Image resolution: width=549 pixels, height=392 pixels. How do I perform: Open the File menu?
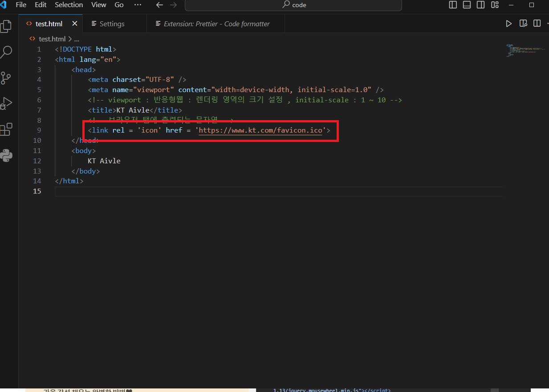coord(21,5)
